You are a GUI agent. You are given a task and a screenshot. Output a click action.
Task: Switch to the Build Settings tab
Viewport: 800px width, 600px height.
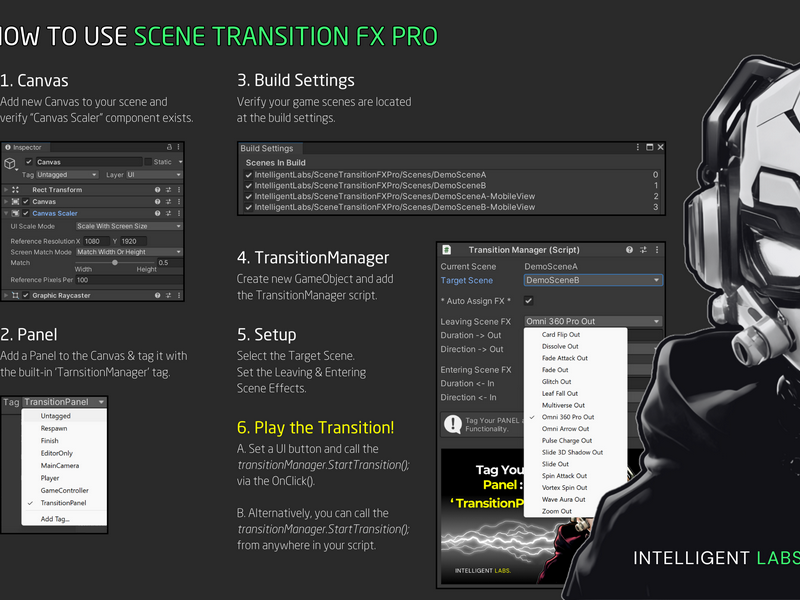pyautogui.click(x=271, y=148)
